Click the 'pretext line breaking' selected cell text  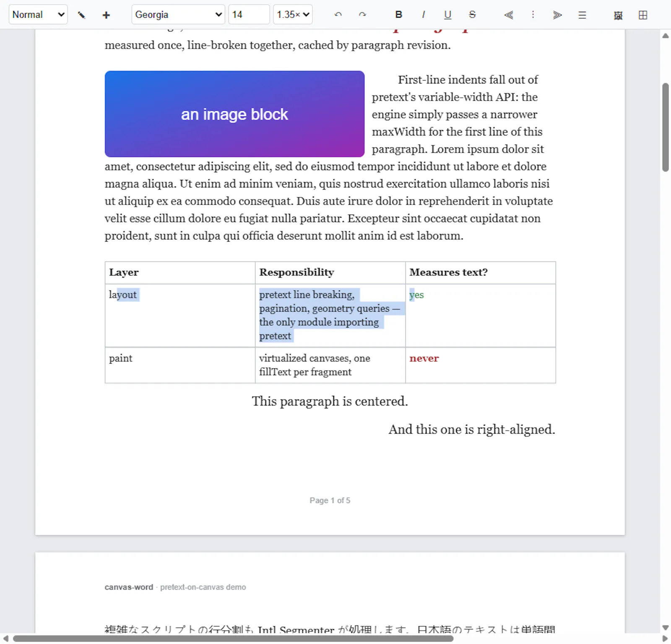point(307,295)
